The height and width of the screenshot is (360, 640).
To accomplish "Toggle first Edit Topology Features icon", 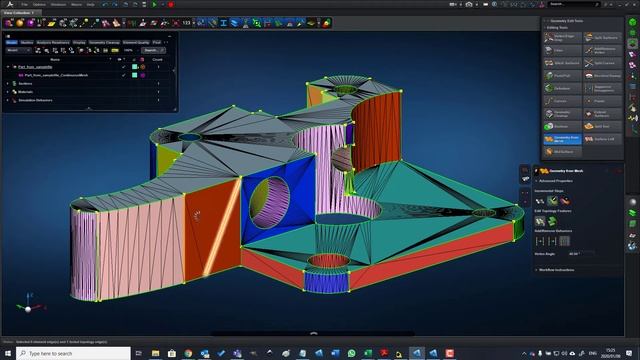I will 540,221.
